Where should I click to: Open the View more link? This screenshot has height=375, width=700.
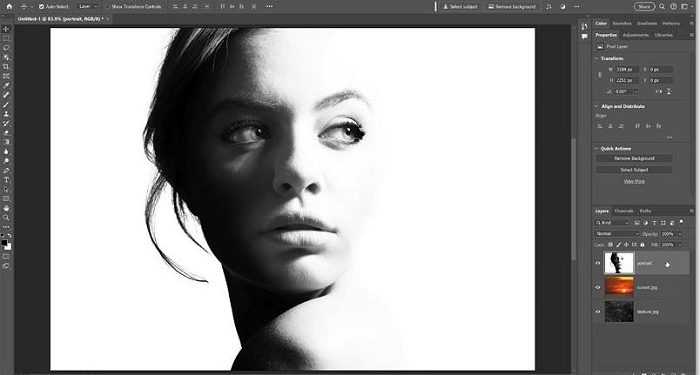(634, 181)
